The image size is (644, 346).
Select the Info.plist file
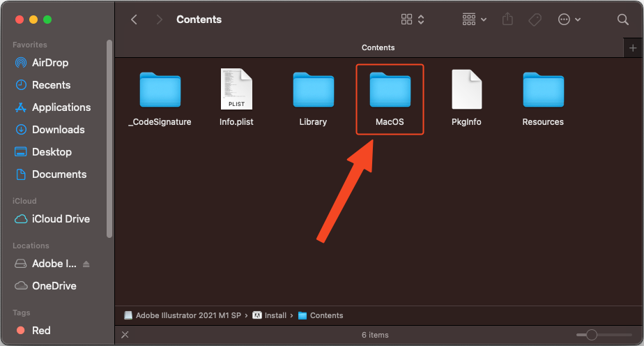236,90
